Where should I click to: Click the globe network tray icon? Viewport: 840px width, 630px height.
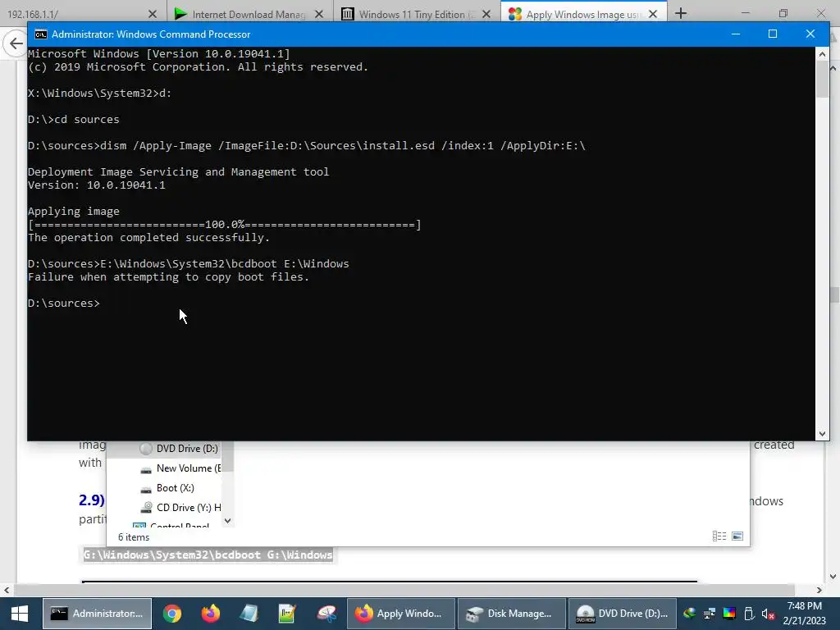689,614
